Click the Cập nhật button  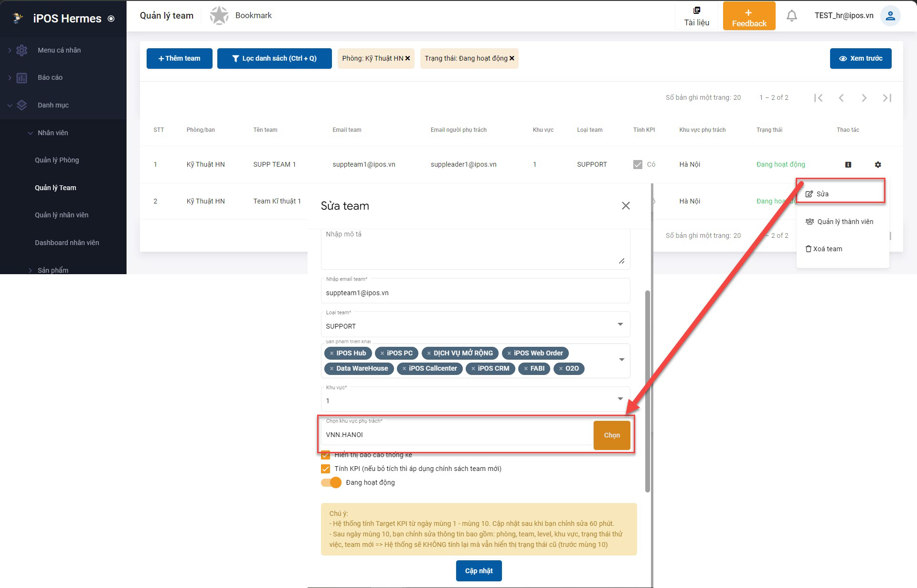click(x=479, y=571)
